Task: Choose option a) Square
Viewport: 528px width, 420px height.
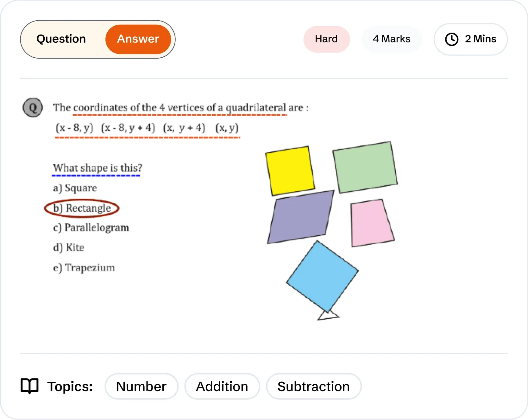Action: (75, 188)
